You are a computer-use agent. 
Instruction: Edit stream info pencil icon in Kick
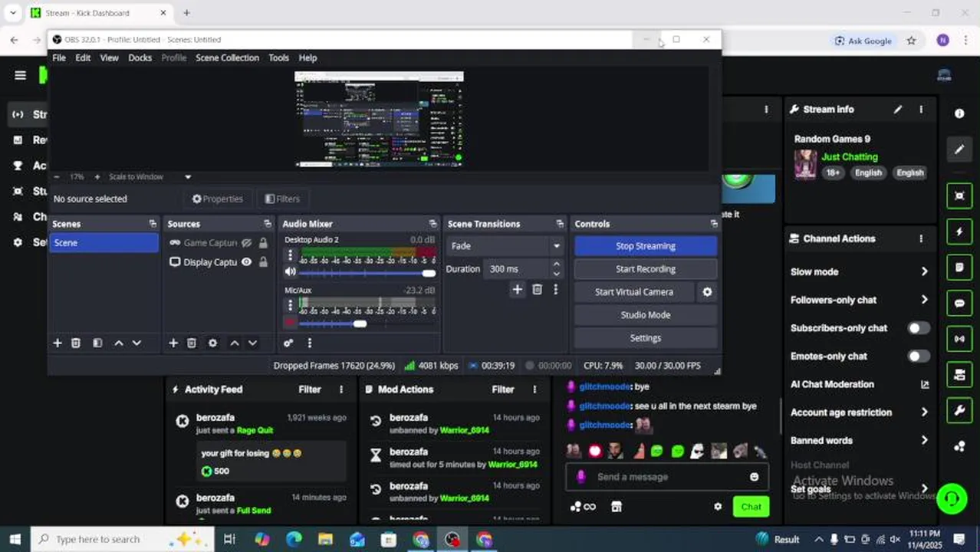pos(898,110)
